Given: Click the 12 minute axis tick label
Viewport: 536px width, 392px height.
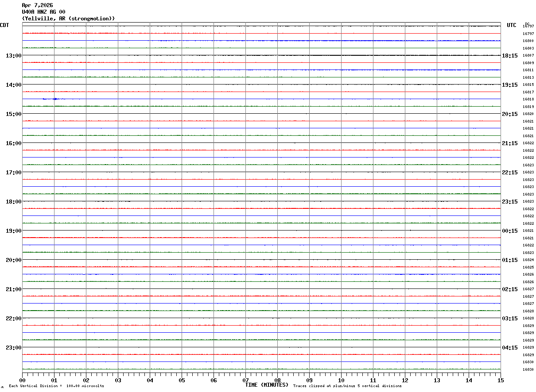Looking at the screenshot, I should pyautogui.click(x=405, y=380).
